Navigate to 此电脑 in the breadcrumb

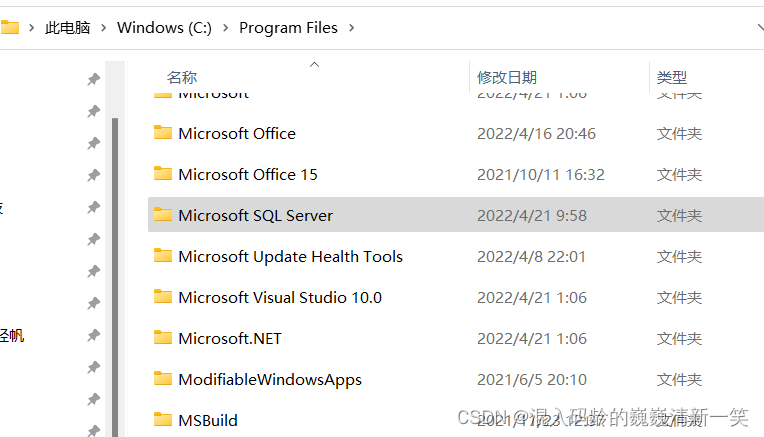[x=68, y=28]
